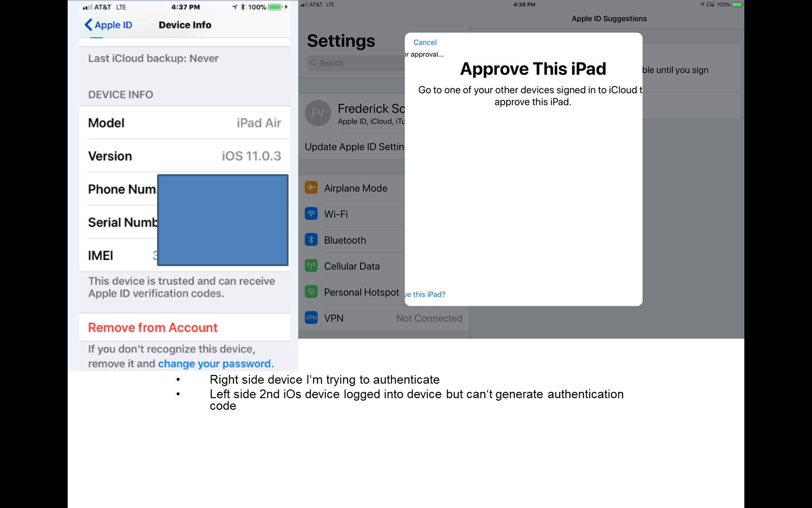Tap the Personal Hotspot icon

point(311,292)
